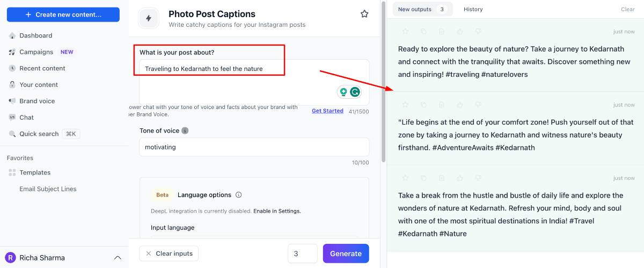Open Create new content menu
The image size is (644, 268).
coord(63,15)
